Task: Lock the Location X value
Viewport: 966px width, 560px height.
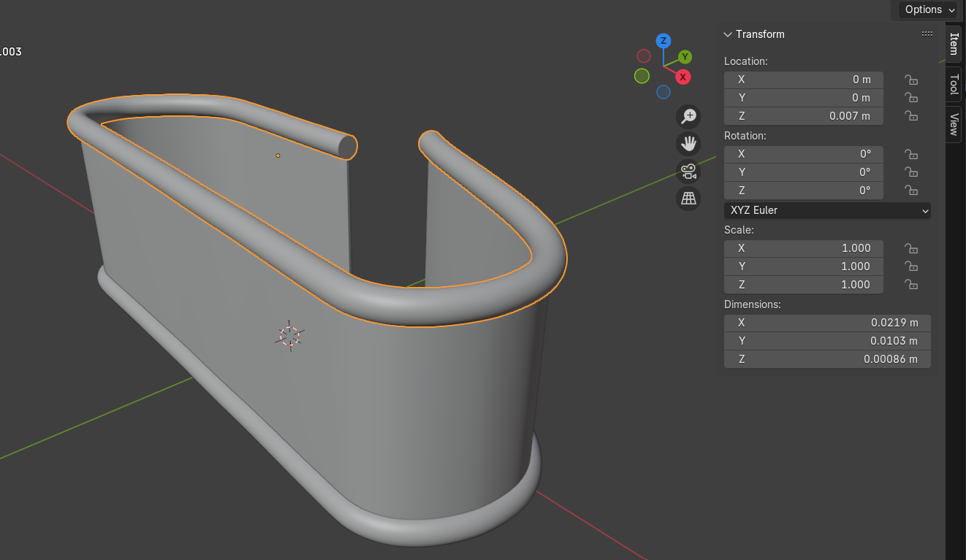Action: pyautogui.click(x=910, y=80)
